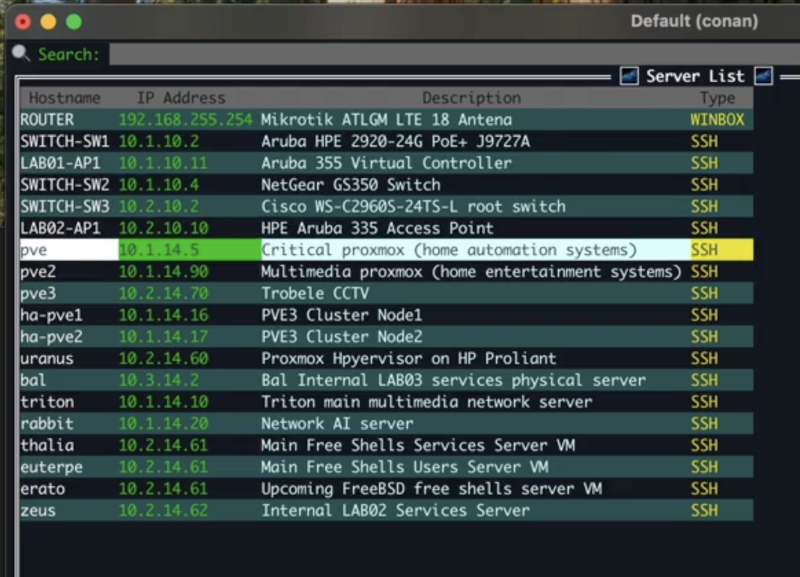The height and width of the screenshot is (577, 800).
Task: Click the icon right of Server List title
Action: (x=763, y=77)
